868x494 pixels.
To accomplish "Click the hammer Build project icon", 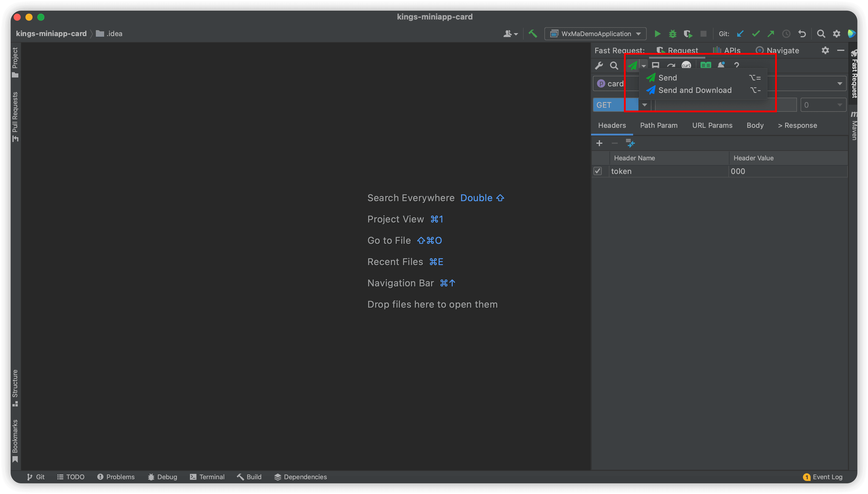I will click(x=533, y=34).
